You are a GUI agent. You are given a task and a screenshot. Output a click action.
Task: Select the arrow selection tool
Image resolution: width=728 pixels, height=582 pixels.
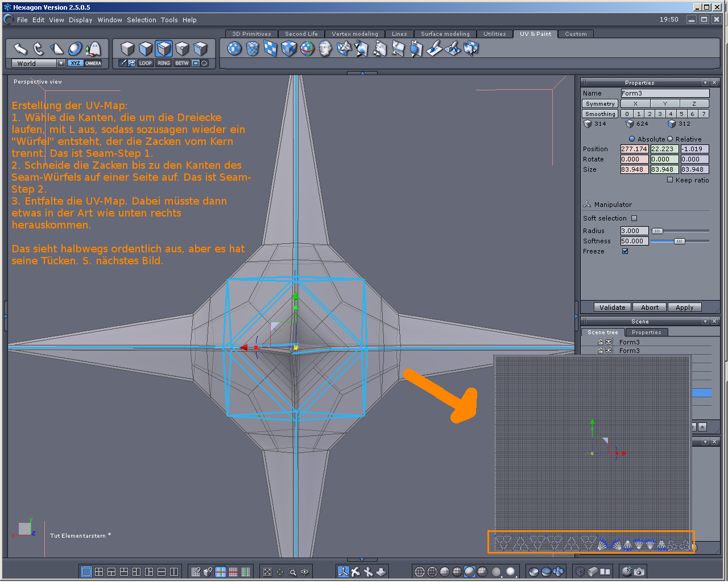(x=20, y=49)
